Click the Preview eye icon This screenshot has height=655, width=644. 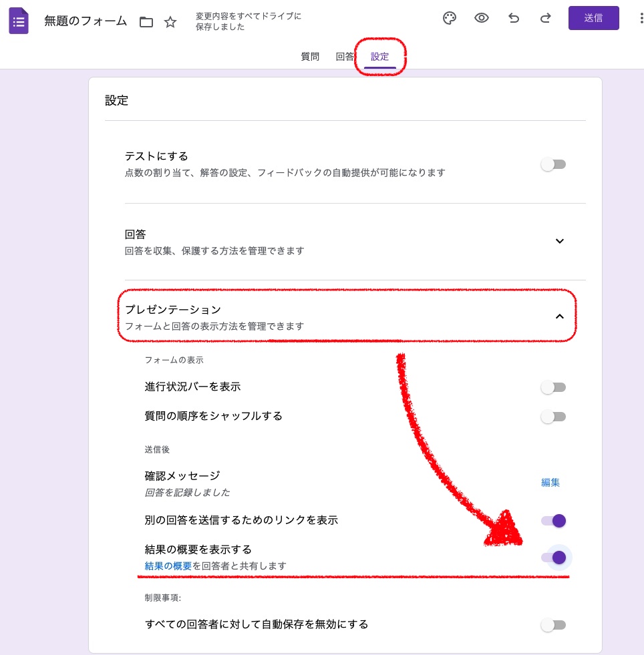[482, 18]
